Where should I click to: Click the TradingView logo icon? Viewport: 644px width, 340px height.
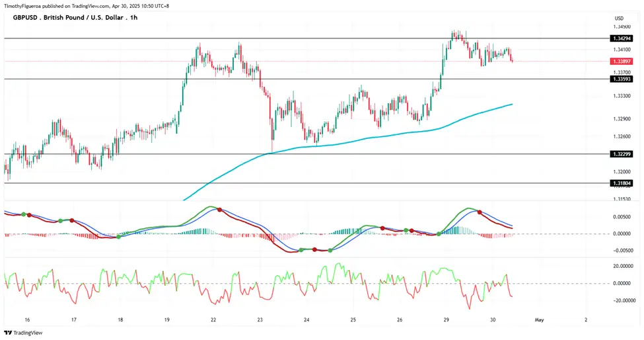tap(8, 333)
